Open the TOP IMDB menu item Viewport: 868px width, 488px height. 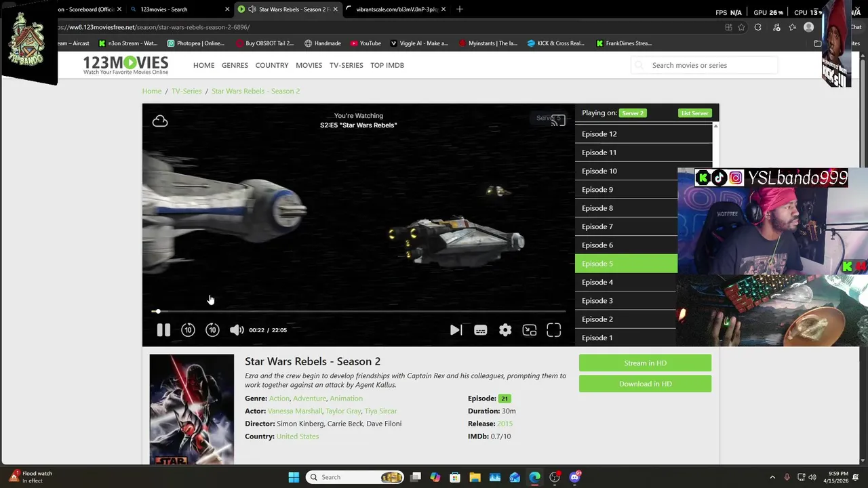[387, 65]
